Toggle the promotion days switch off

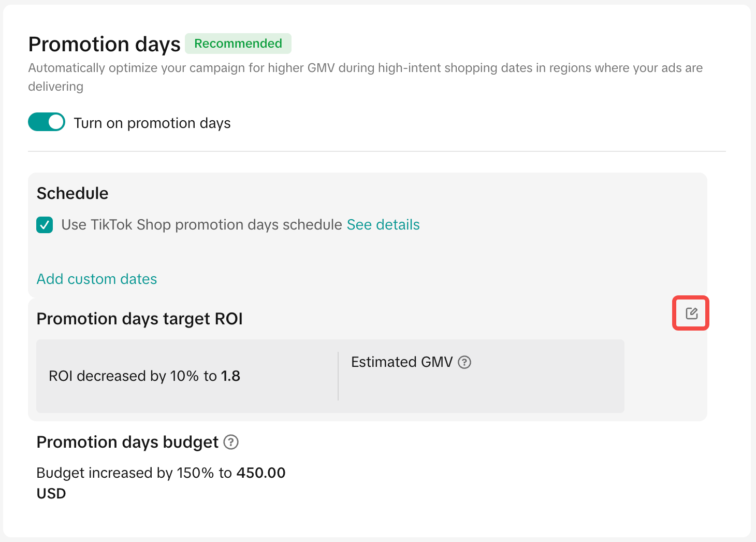pos(47,122)
